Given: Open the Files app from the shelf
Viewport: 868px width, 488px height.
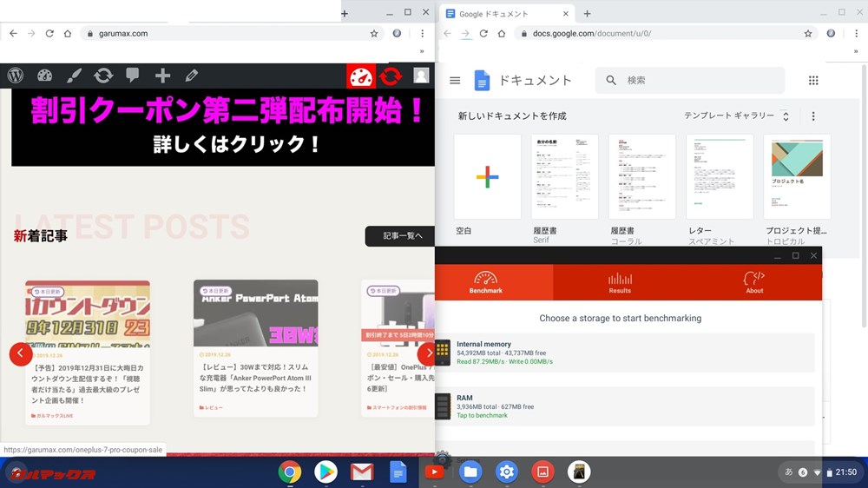Looking at the screenshot, I should tap(470, 472).
